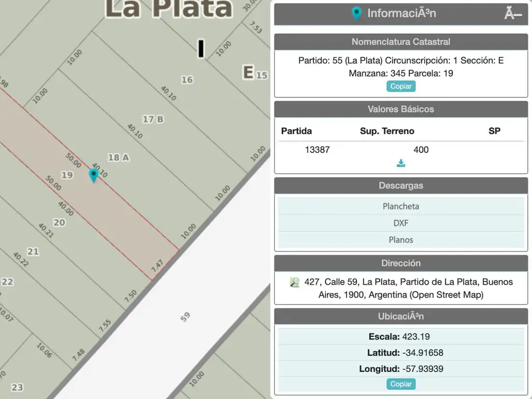Open the Plancheta download
This screenshot has width=532, height=399.
pos(401,206)
